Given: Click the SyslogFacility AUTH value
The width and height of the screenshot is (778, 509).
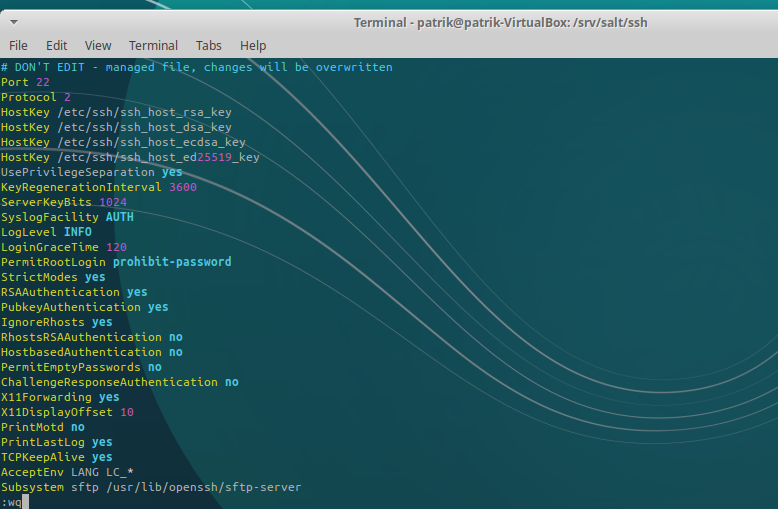Looking at the screenshot, I should (x=119, y=217).
